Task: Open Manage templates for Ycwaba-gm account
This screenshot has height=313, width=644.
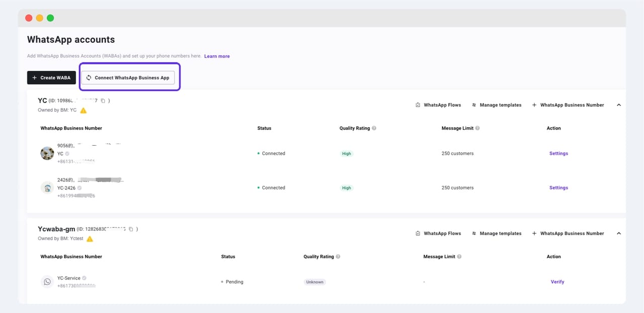Action: (x=497, y=233)
